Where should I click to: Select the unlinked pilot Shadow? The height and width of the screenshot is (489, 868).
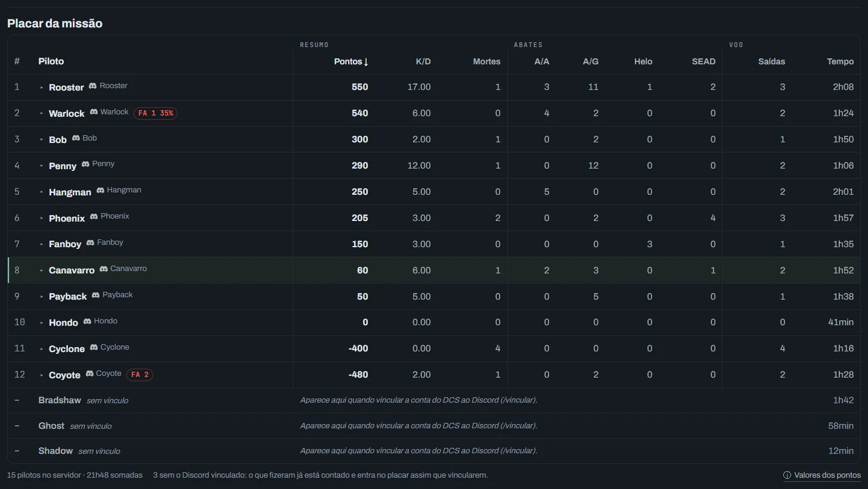(x=55, y=451)
